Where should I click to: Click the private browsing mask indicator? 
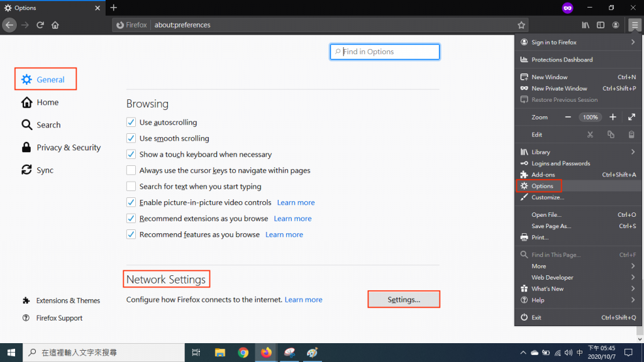coord(568,8)
